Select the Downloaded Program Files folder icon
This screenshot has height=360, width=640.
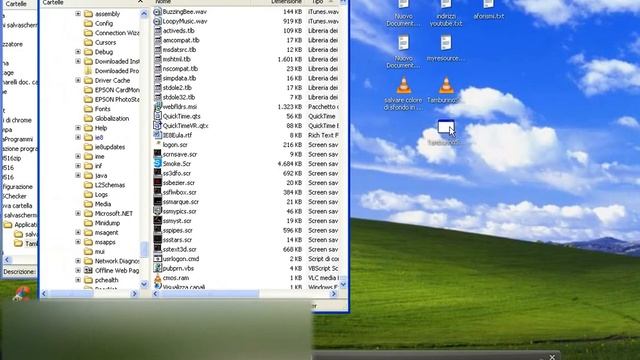tap(88, 71)
